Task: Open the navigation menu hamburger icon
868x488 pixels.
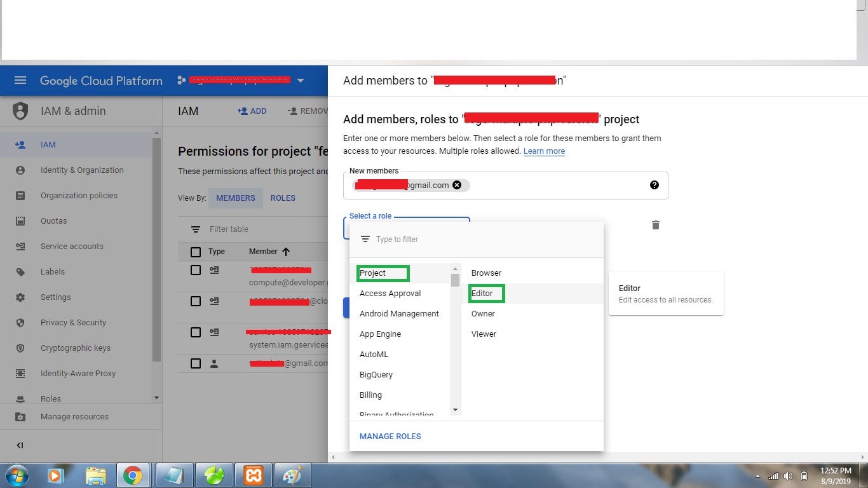Action: [x=20, y=80]
